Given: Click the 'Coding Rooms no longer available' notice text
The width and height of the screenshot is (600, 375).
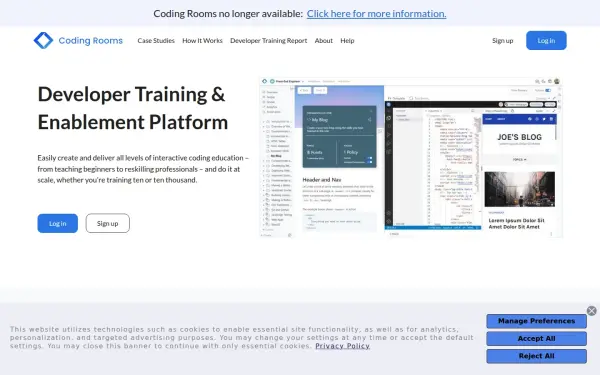Looking at the screenshot, I should coord(228,14).
